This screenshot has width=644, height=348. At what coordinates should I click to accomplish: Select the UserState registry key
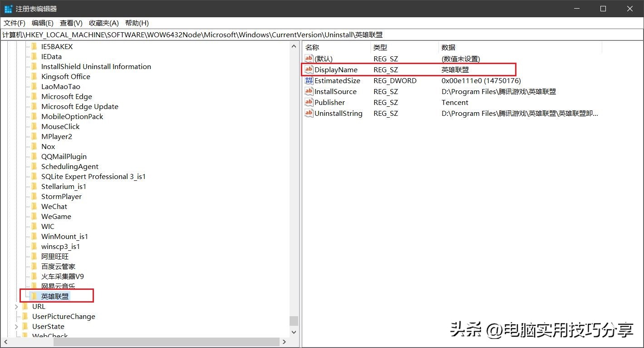[x=48, y=326]
